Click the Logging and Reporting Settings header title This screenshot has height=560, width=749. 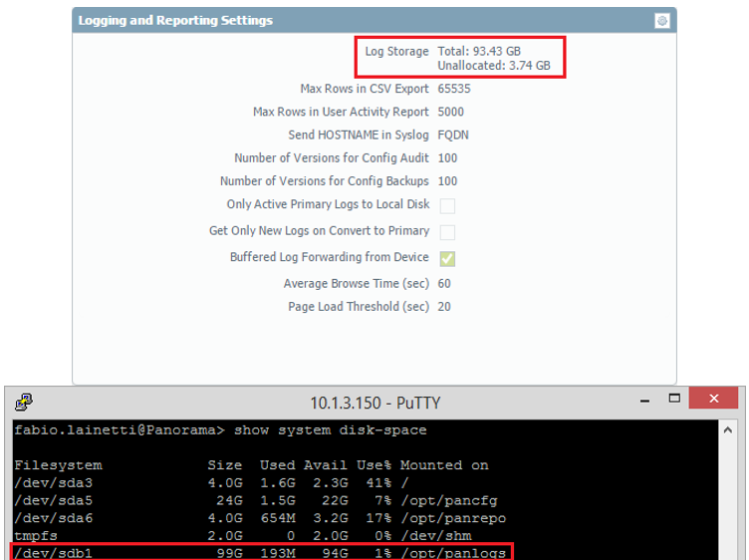175,20
